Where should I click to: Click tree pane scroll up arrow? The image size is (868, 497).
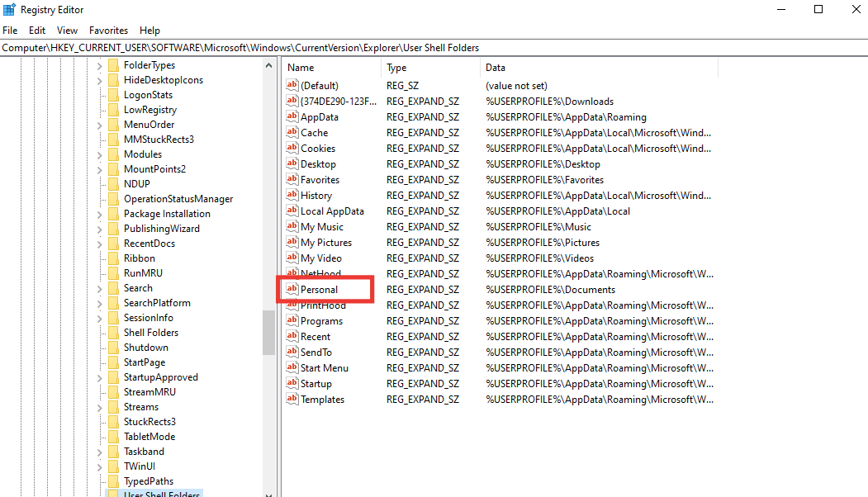[268, 65]
